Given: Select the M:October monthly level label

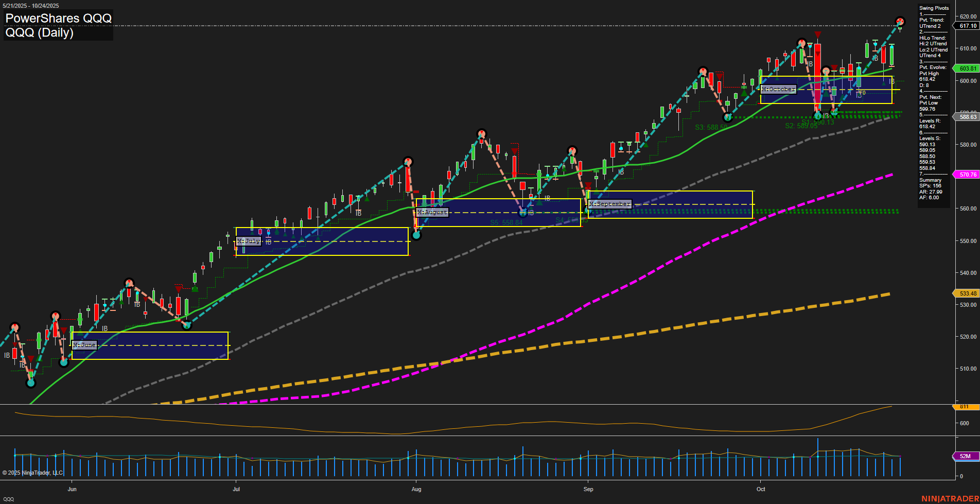Looking at the screenshot, I should (778, 89).
